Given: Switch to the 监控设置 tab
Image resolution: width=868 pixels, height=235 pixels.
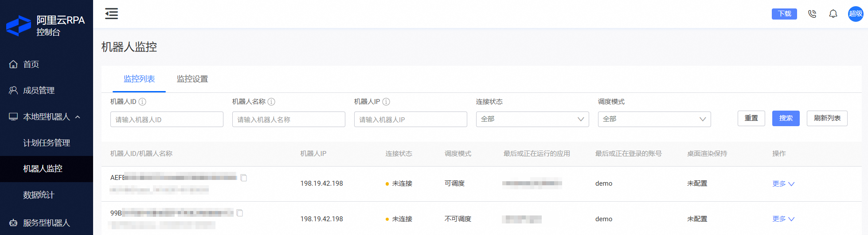Looking at the screenshot, I should point(192,79).
